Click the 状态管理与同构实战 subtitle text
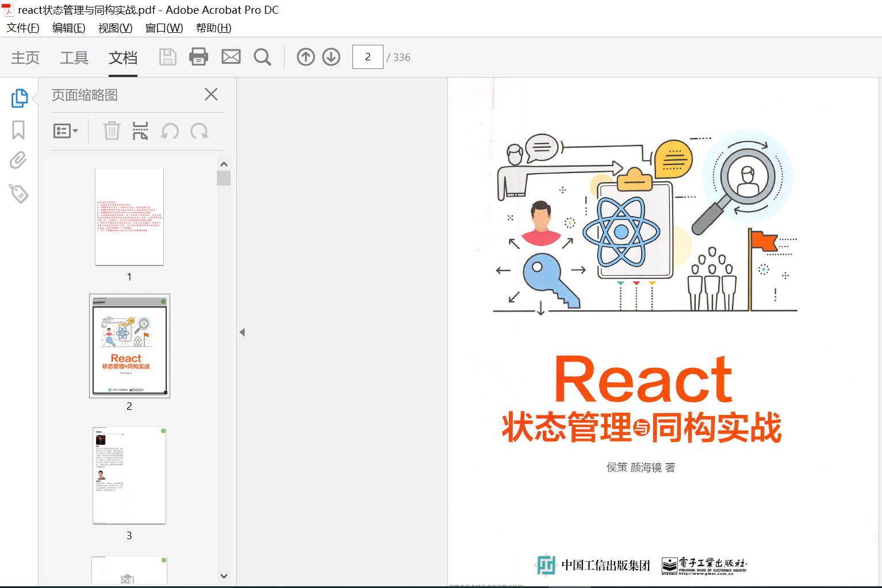The image size is (882, 588). (x=642, y=427)
